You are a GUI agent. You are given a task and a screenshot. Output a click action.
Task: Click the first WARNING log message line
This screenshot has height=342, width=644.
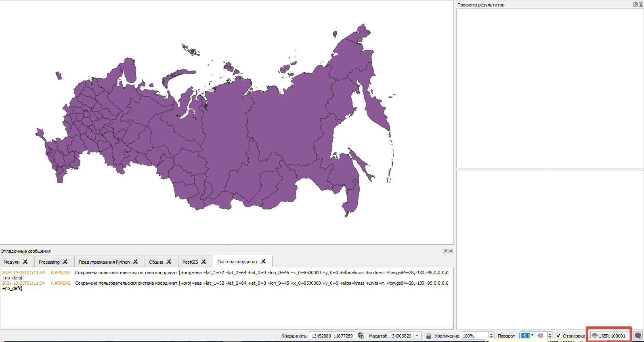point(225,275)
